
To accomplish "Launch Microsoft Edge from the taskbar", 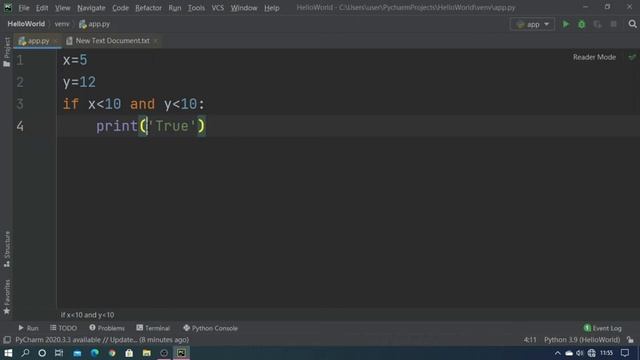I will [x=95, y=353].
